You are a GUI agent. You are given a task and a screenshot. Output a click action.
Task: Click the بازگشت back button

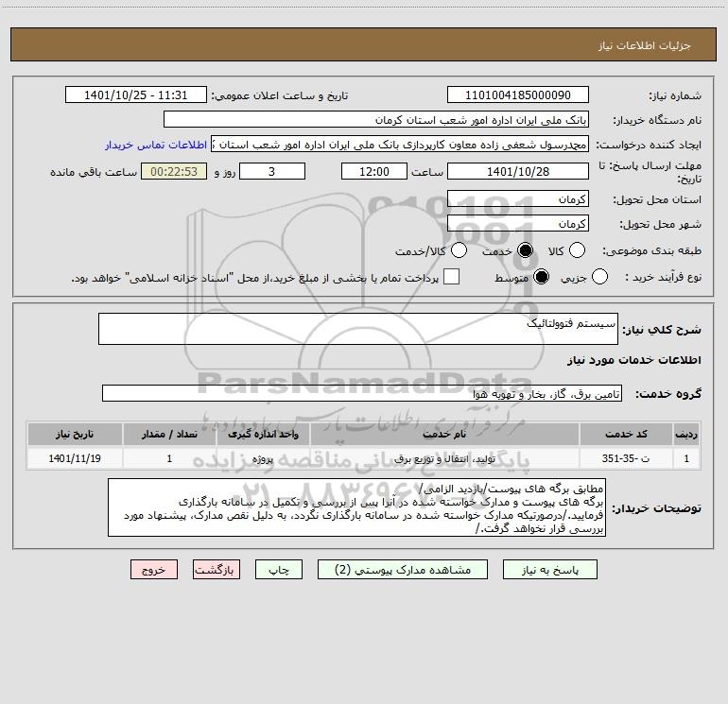217,570
